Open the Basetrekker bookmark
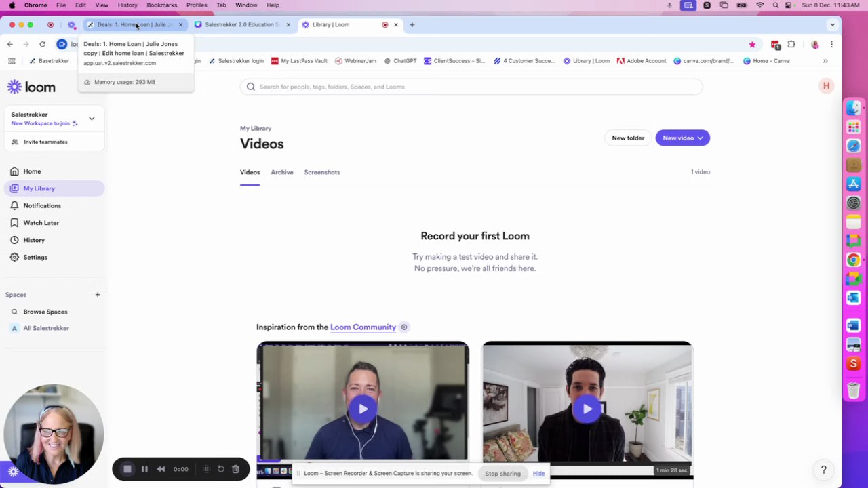This screenshot has width=868, height=488. (x=49, y=61)
